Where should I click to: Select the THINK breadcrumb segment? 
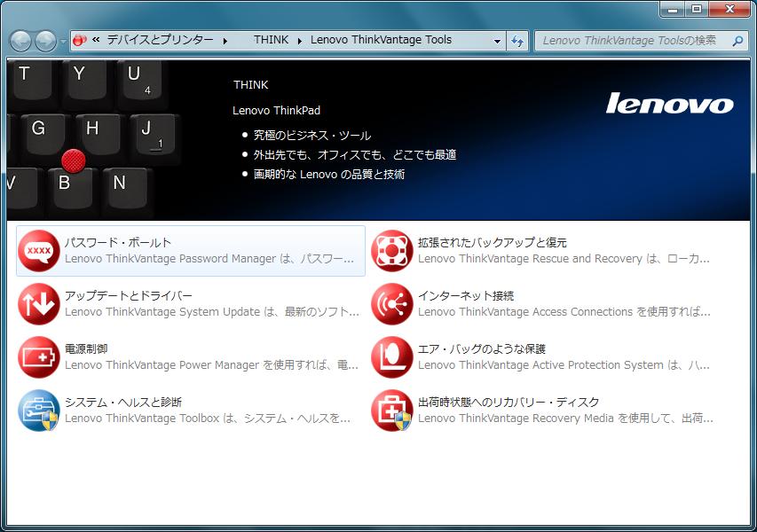tap(272, 40)
